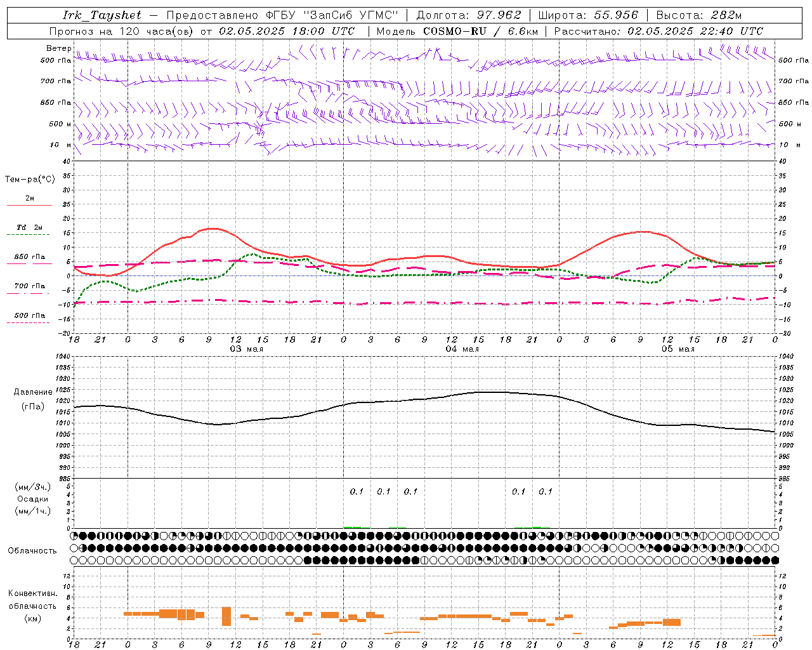
Task: Click the solid line sample under 2м legend
Action: (29, 206)
